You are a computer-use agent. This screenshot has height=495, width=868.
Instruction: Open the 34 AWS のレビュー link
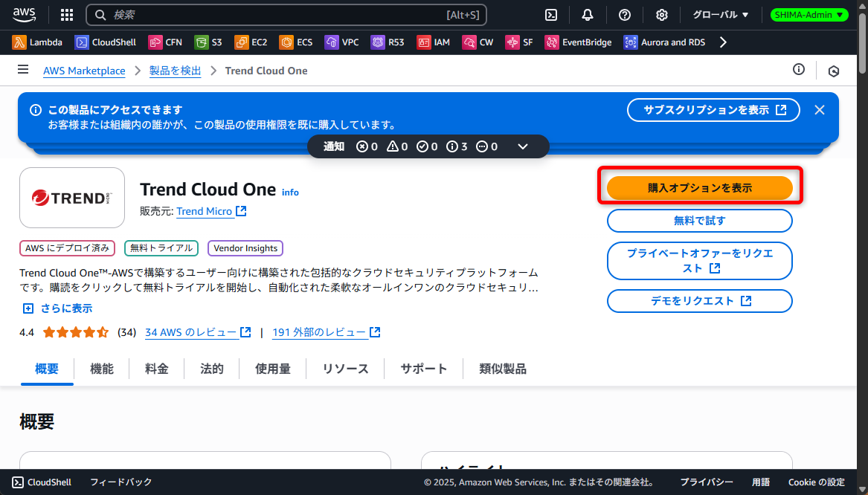(x=198, y=332)
